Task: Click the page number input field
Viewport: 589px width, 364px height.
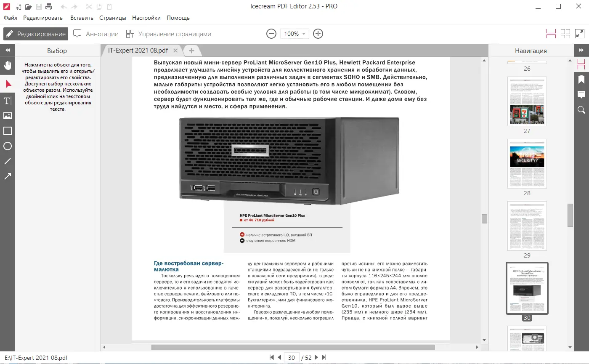Action: point(292,358)
